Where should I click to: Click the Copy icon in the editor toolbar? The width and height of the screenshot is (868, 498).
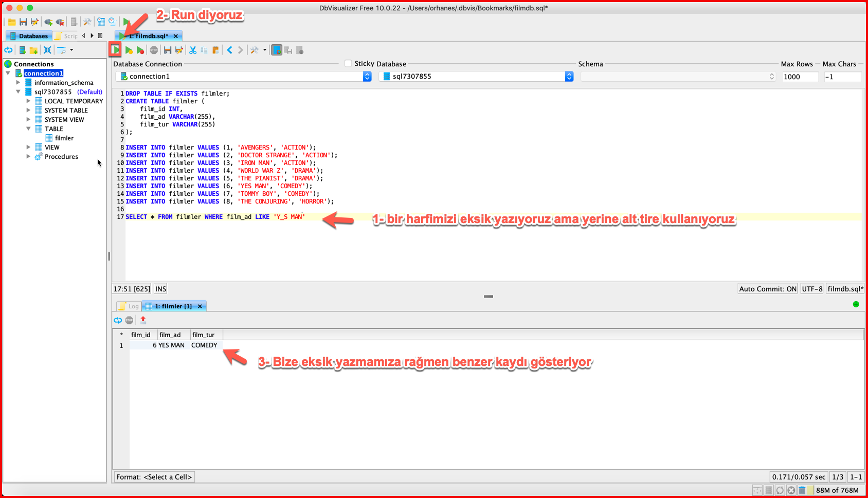[x=204, y=50]
